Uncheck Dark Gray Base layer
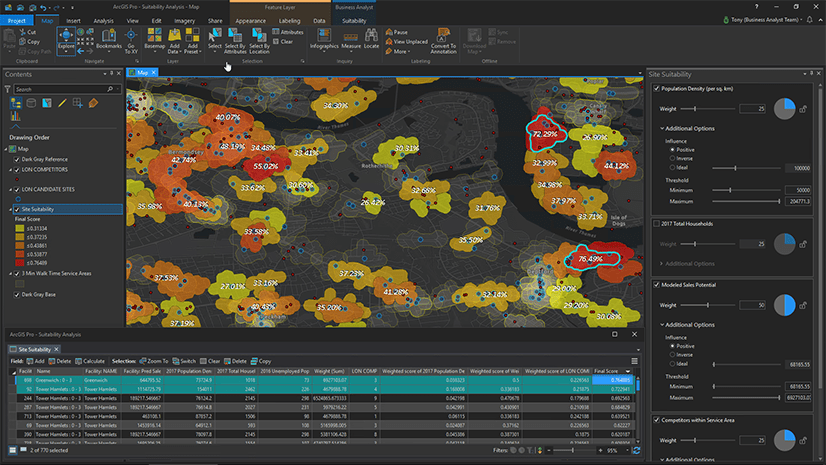The width and height of the screenshot is (826, 465). click(x=17, y=294)
